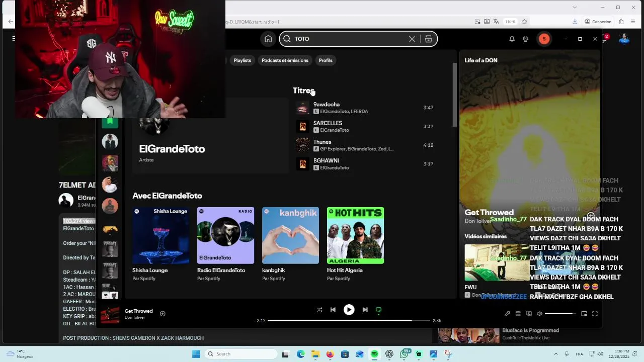This screenshot has height=362, width=644.
Task: Toggle the green repeat button
Action: click(378, 310)
